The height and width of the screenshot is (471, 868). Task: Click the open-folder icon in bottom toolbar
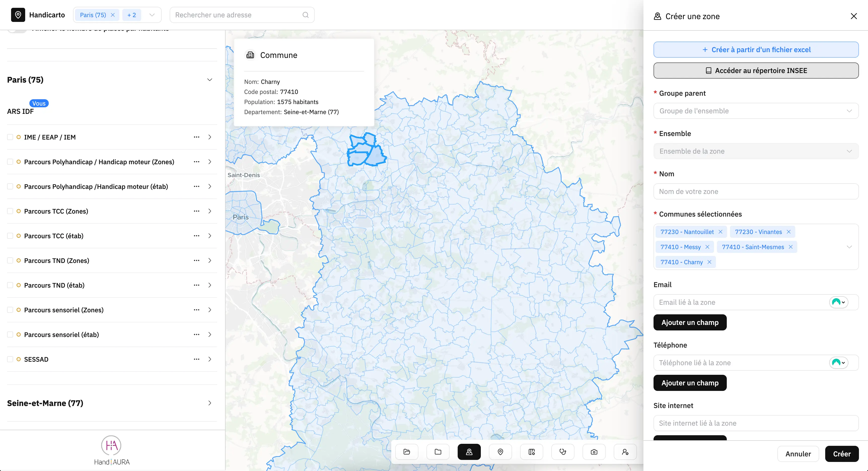(x=407, y=452)
